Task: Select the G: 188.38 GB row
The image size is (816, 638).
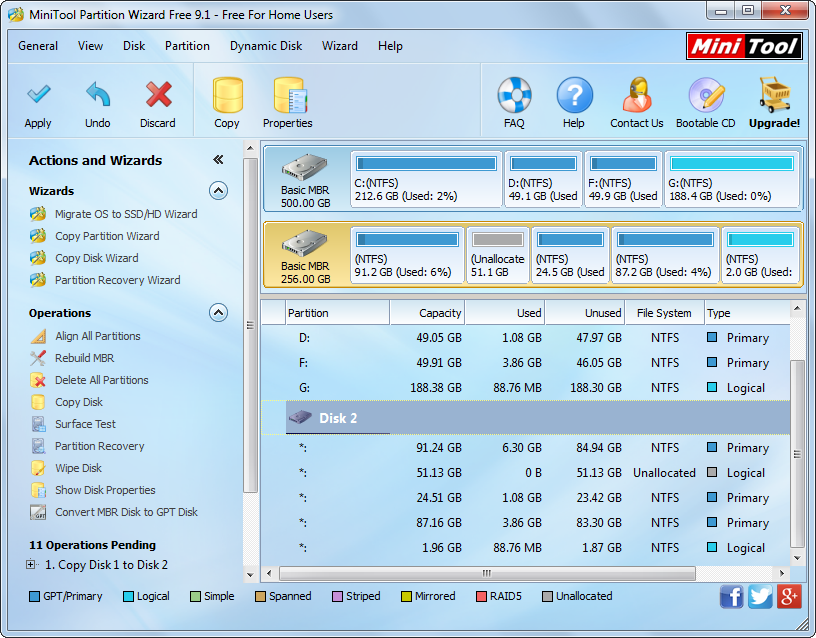Action: coord(526,388)
